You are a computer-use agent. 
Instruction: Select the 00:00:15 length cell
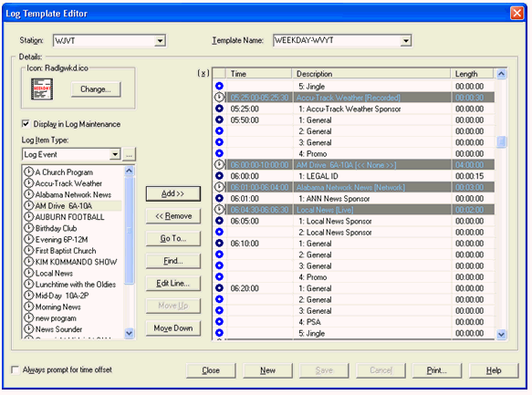[x=473, y=176]
